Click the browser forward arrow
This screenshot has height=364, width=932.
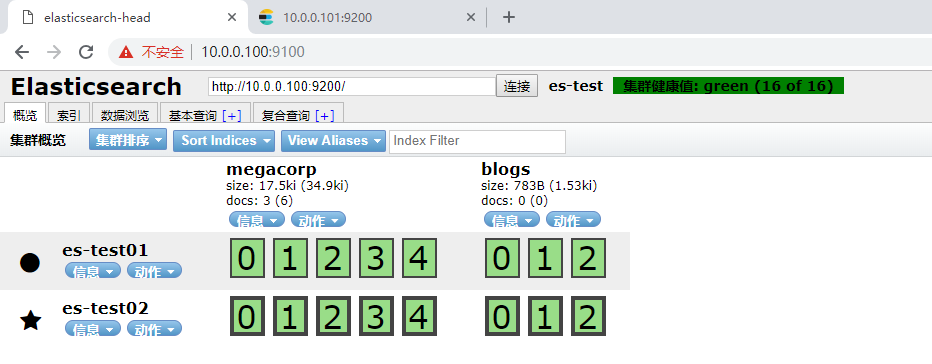coord(54,52)
